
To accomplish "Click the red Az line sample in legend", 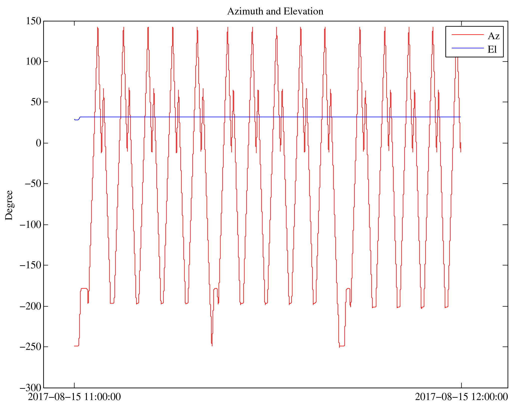I will [x=468, y=34].
